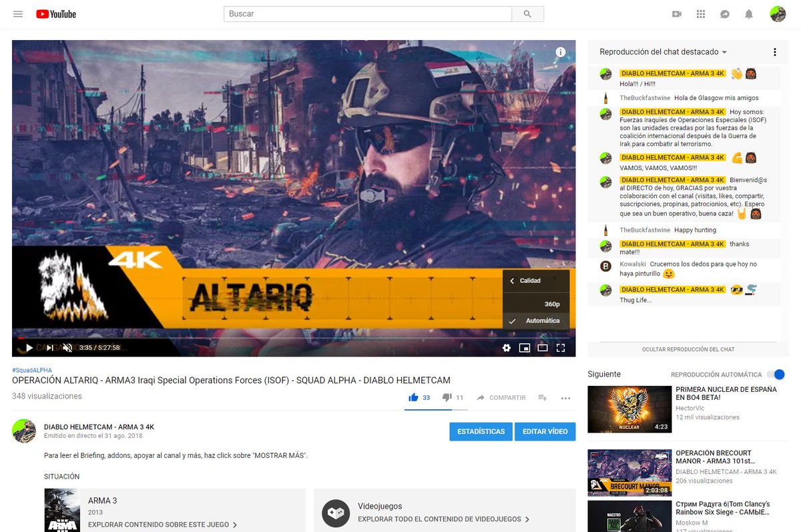The image size is (801, 532).
Task: Open DIABLO HELMETCAM channel name link
Action: [x=99, y=427]
